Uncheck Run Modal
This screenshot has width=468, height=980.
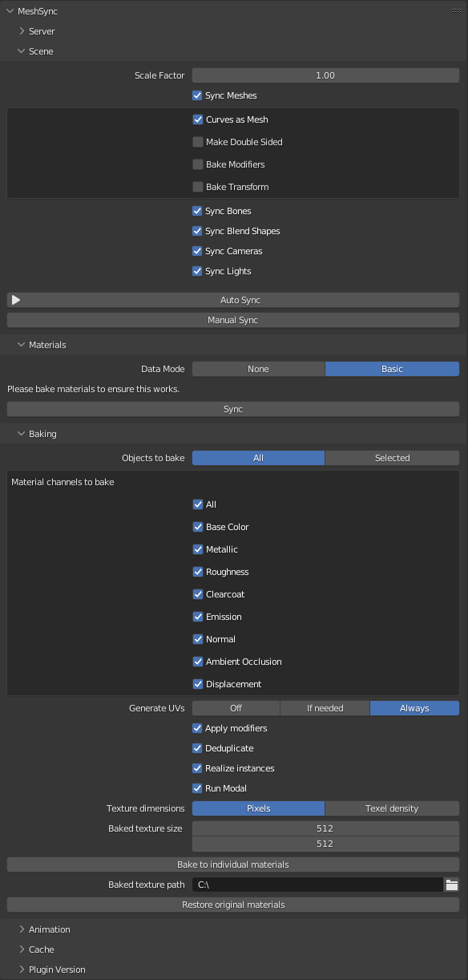click(197, 788)
